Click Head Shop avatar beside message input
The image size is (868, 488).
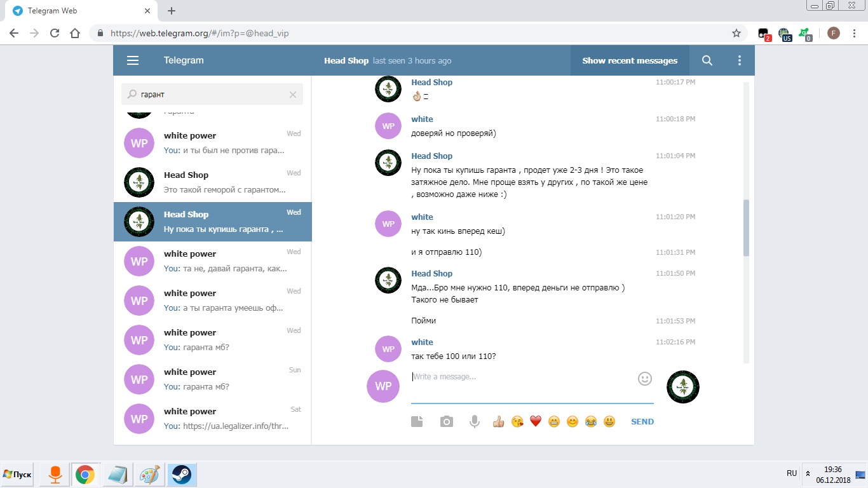[x=683, y=386]
